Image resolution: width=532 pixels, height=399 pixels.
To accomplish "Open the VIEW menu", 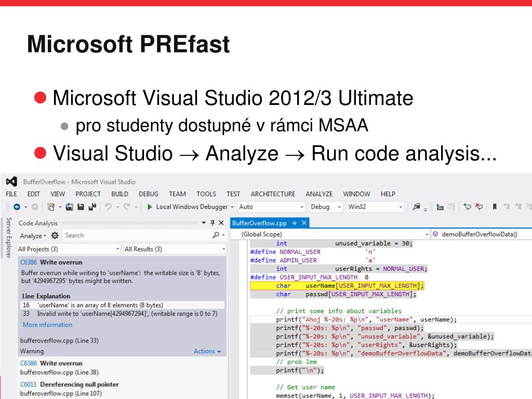I will coord(58,194).
